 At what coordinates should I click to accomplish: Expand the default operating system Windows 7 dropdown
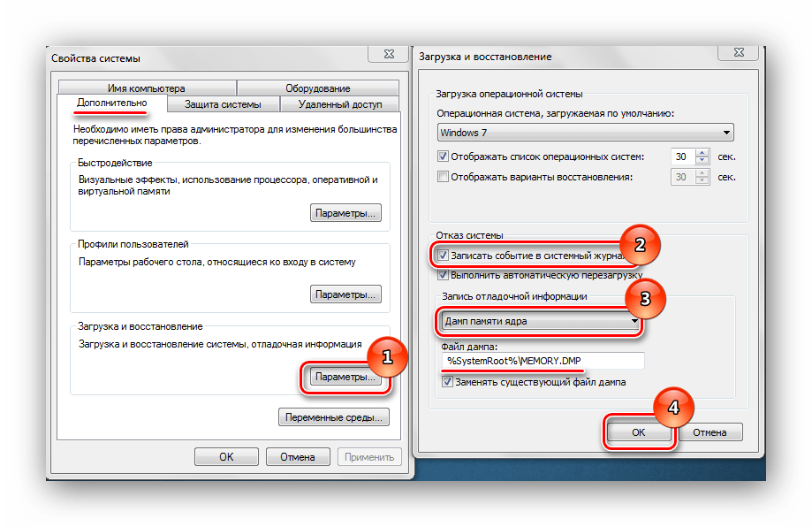point(585,133)
